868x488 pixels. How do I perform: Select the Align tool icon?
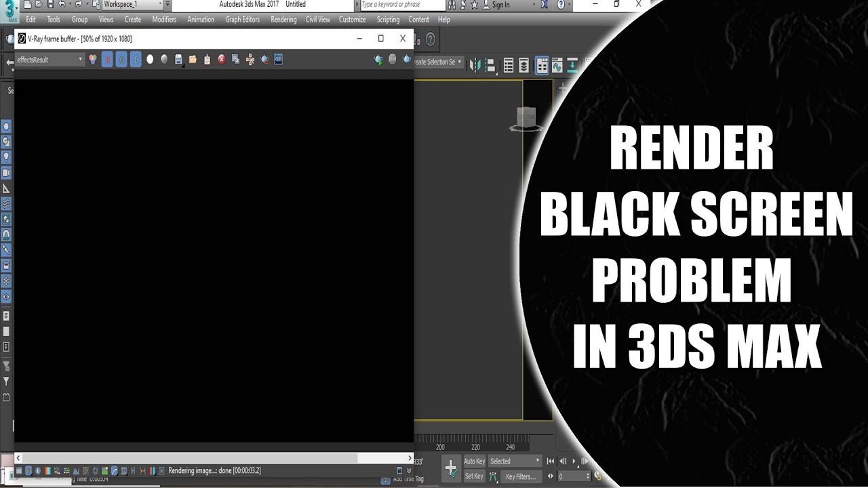click(492, 66)
